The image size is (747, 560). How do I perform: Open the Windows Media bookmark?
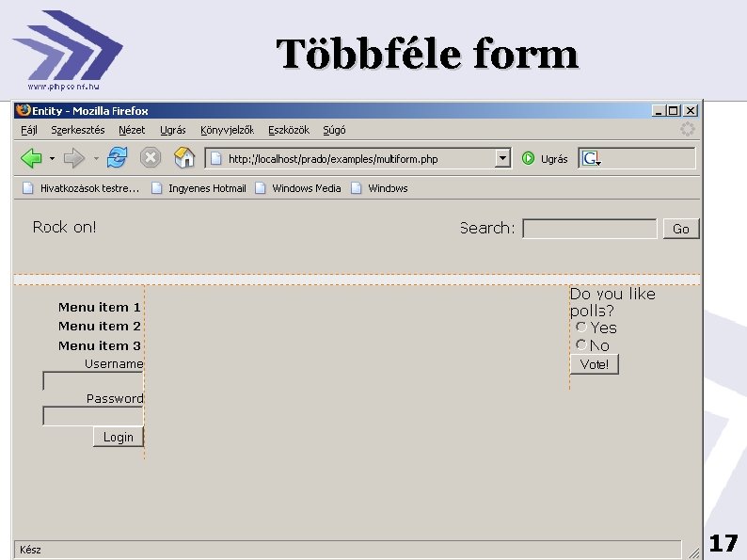[298, 188]
